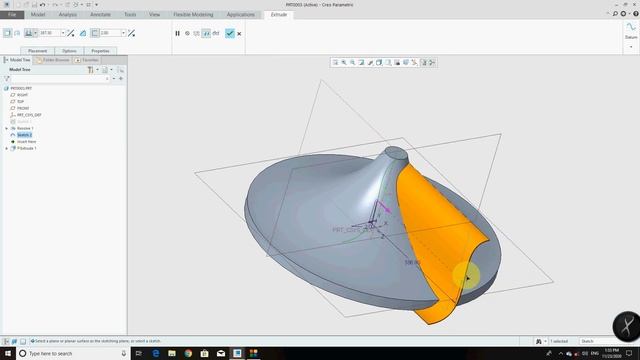
Task: Click Repaint icon in graphics toolbar
Action: [x=362, y=62]
